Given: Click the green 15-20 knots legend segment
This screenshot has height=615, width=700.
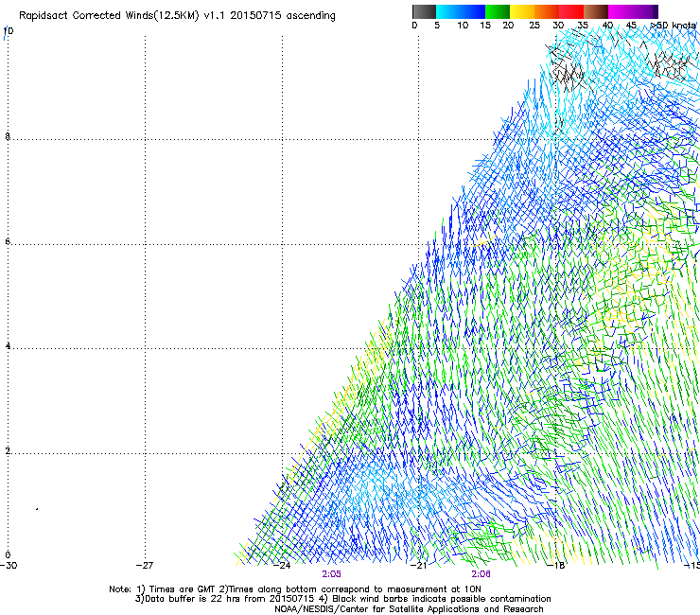Looking at the screenshot, I should (x=498, y=11).
